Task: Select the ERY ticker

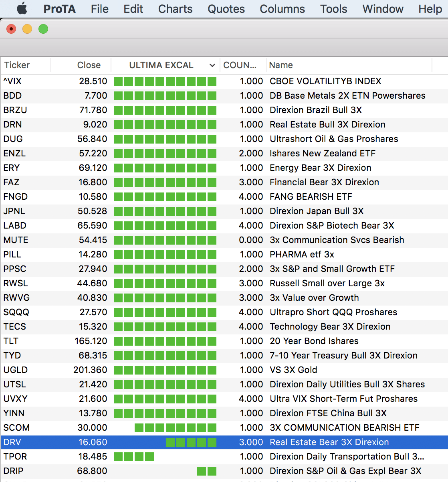Action: coord(12,168)
